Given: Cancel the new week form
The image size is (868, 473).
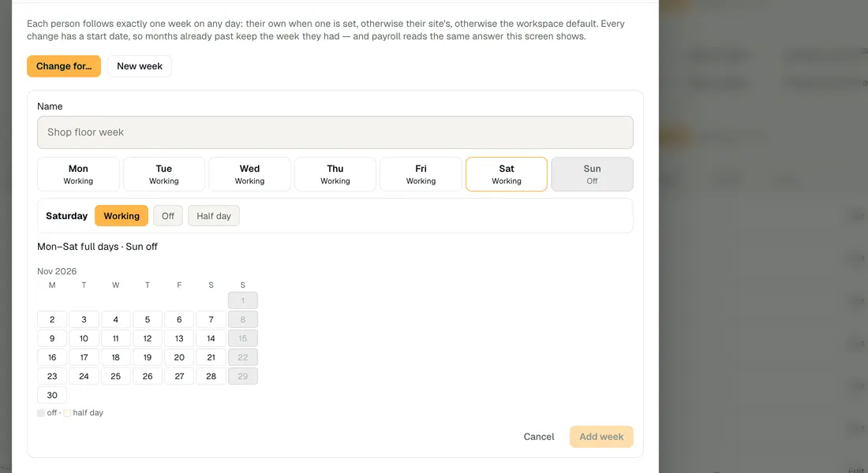Looking at the screenshot, I should tap(539, 437).
